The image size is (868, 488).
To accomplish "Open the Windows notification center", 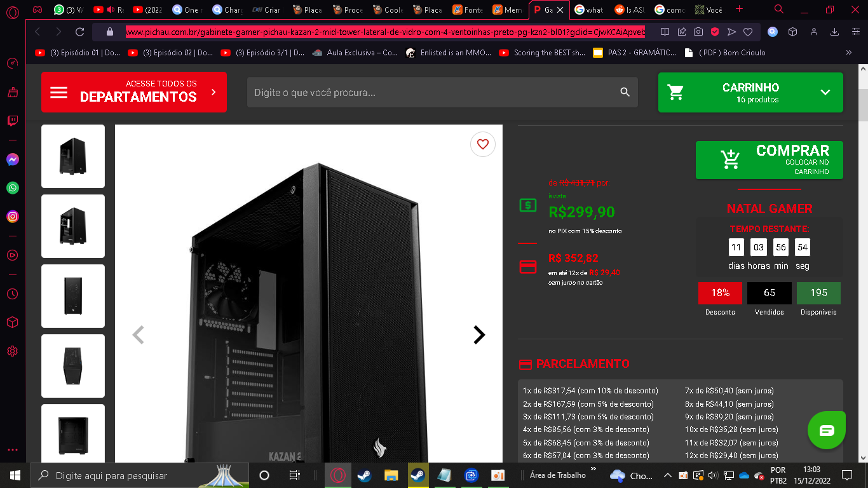I will (847, 475).
